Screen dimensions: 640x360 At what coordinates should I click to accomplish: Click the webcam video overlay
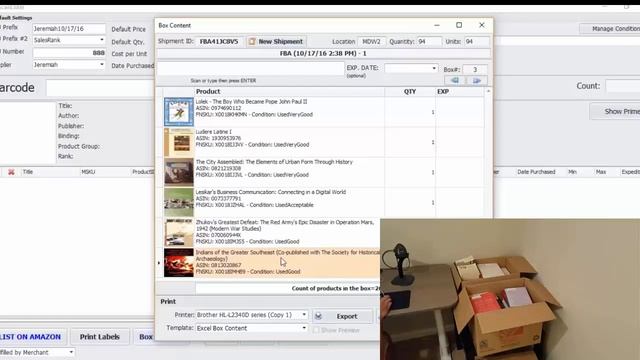(x=510, y=289)
